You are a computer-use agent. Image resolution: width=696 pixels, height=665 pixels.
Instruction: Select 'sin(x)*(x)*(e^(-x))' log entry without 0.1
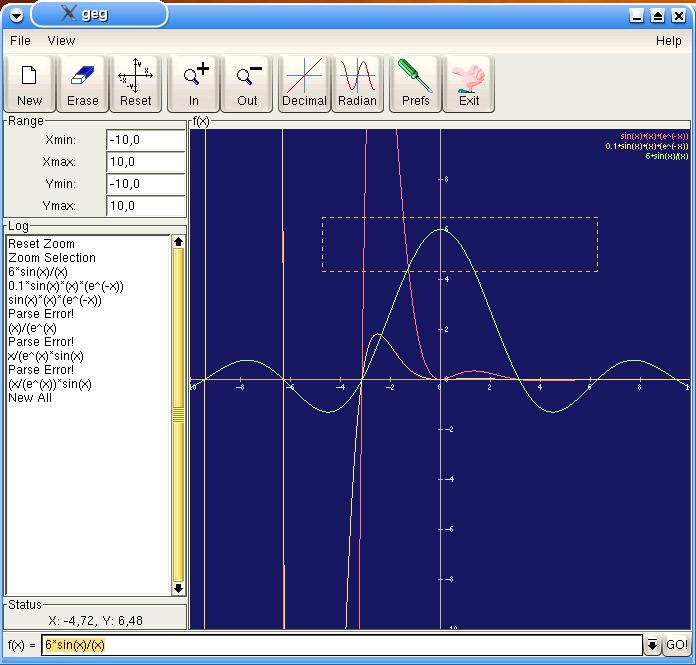tap(55, 300)
